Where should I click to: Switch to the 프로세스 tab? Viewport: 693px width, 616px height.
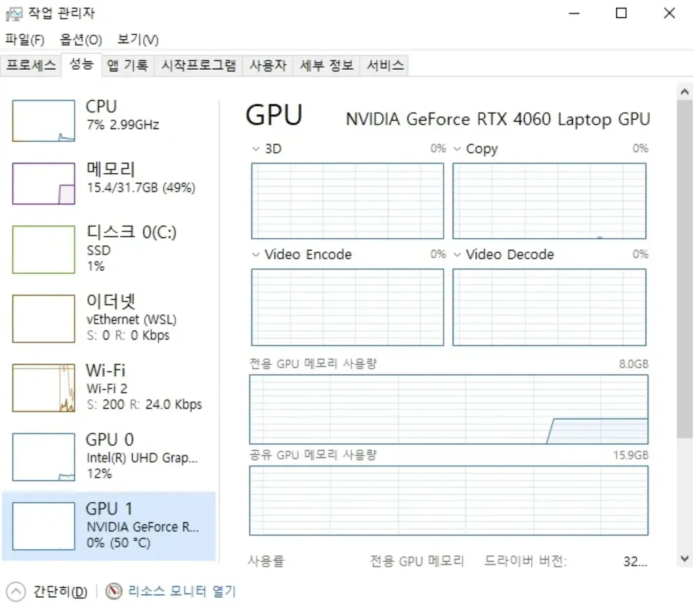tap(31, 66)
